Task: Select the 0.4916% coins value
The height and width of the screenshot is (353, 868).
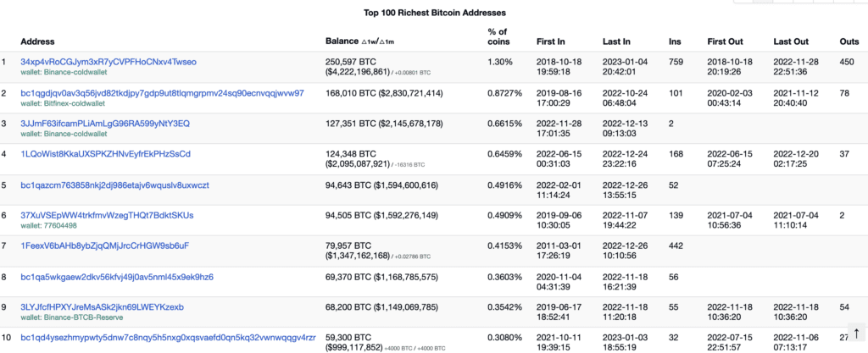Action: (x=504, y=185)
